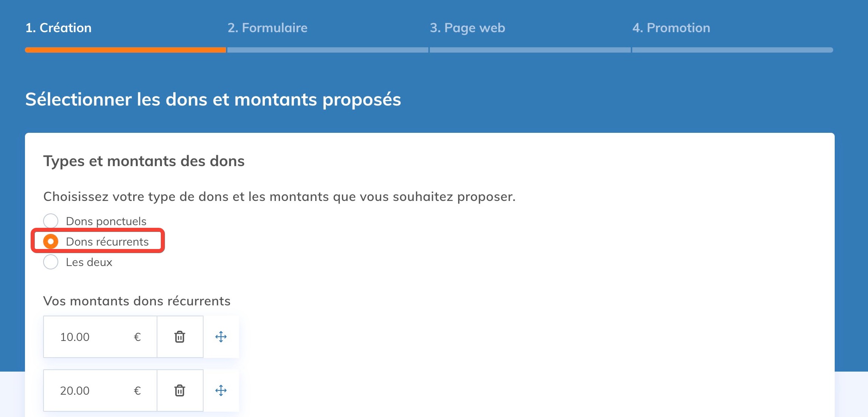
Task: Click the orange Création progress bar segment
Action: [125, 50]
